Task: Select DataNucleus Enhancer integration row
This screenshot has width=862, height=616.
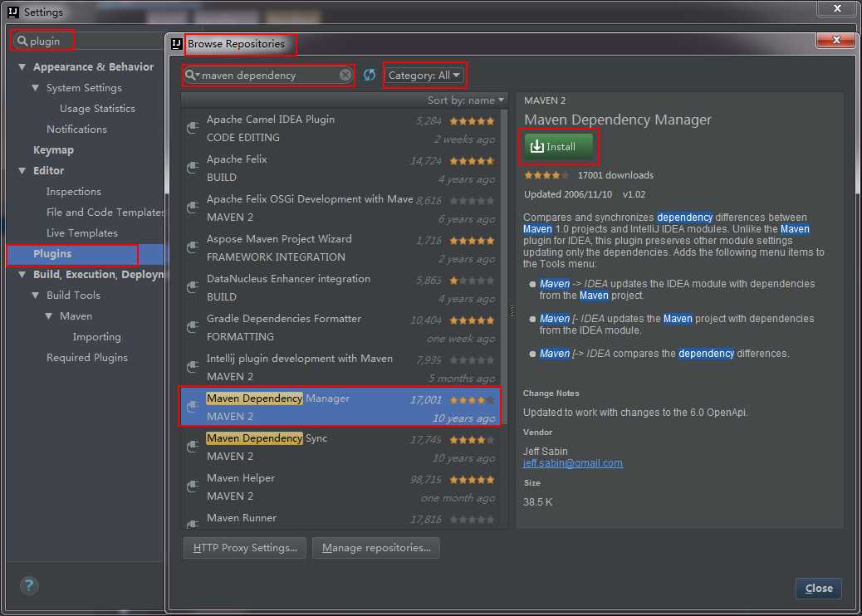Action: tap(340, 288)
